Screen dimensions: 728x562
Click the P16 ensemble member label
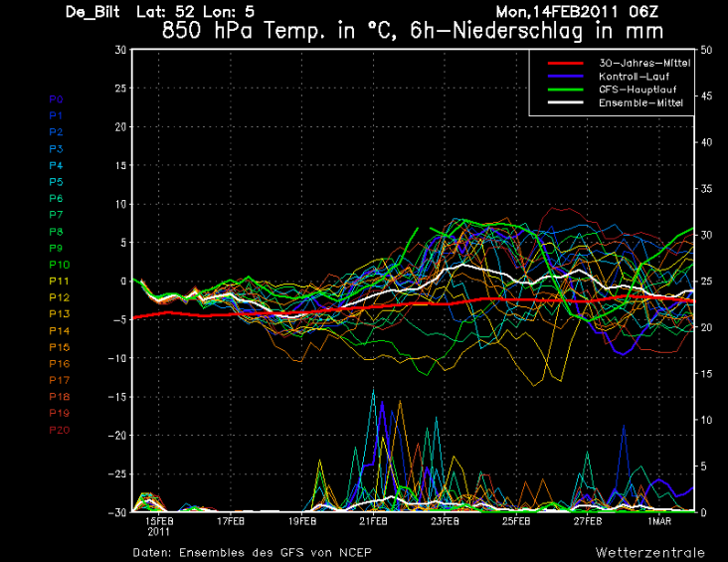click(60, 364)
